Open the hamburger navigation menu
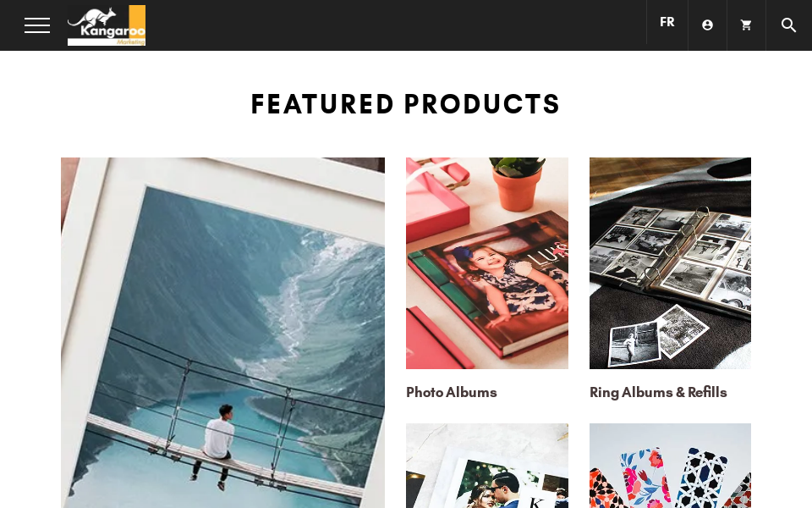This screenshot has width=812, height=508. pos(37,25)
